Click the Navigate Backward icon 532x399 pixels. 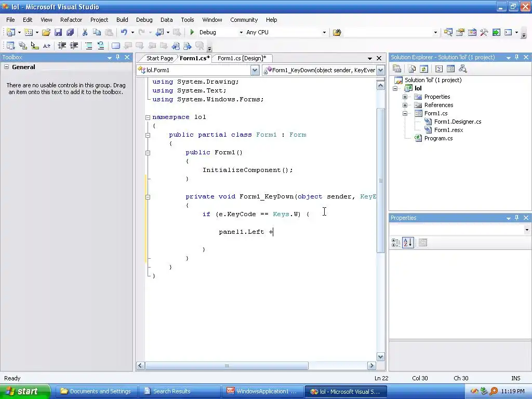coord(159,32)
